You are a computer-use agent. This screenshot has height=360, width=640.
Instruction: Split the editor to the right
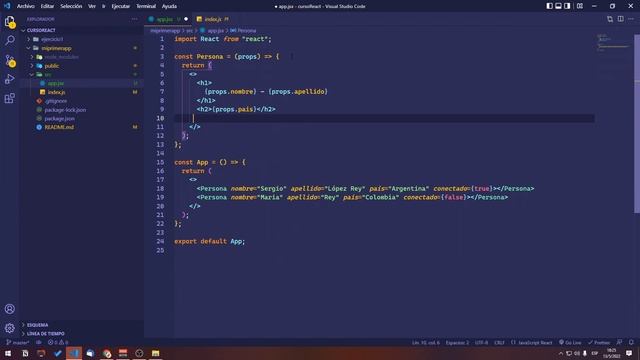[620, 19]
